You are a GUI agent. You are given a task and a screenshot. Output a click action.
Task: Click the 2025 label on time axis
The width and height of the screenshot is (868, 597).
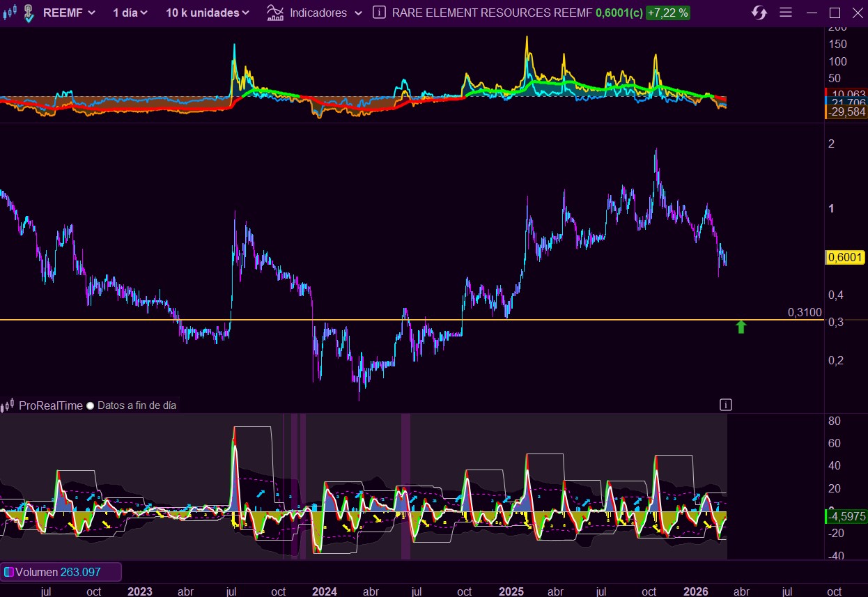(x=511, y=591)
